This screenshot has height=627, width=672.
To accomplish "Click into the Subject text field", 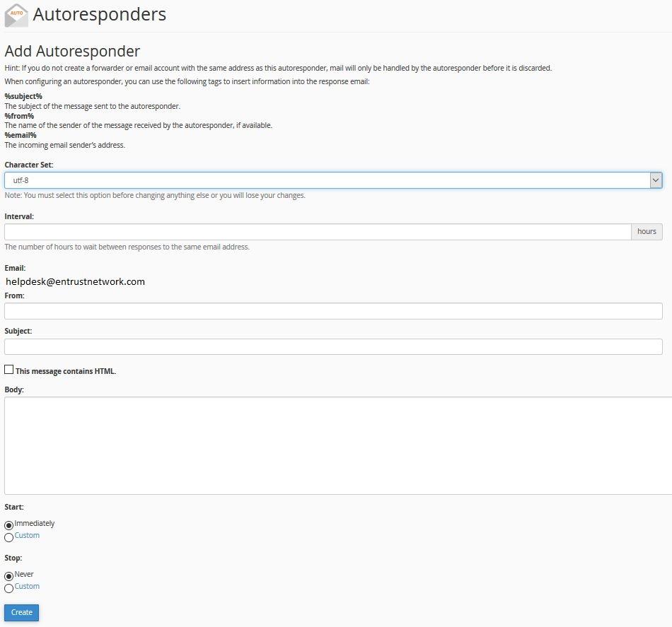I will 333,346.
